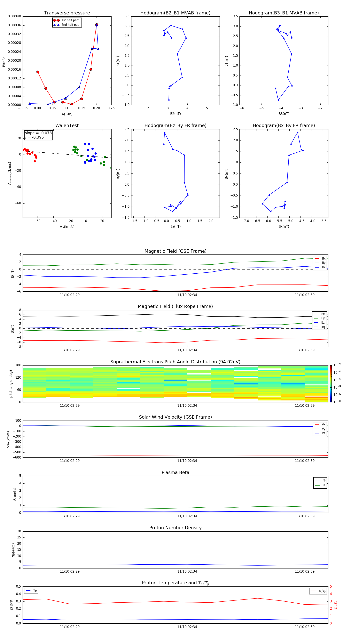Click the "Solar Wind Velocity (GSE Frame)" title
The height and width of the screenshot is (644, 351).
[175, 417]
